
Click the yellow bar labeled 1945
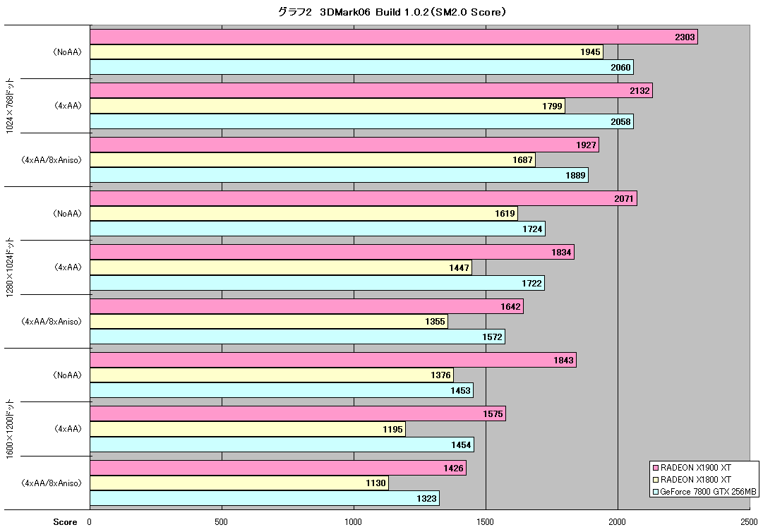[347, 52]
